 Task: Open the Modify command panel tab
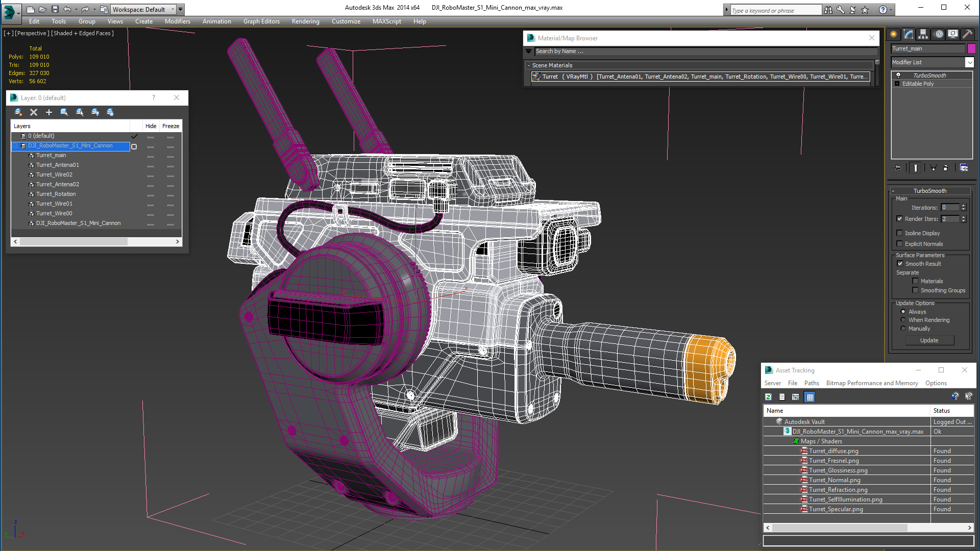click(909, 34)
